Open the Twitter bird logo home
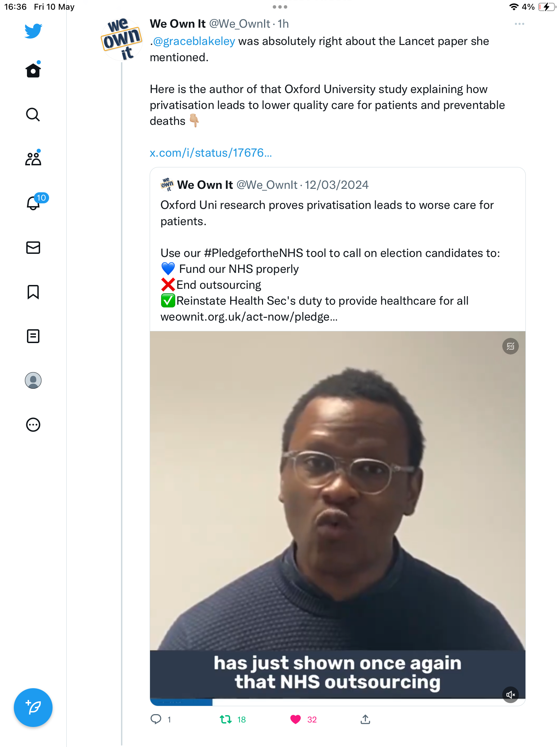This screenshot has height=747, width=560. 33,31
